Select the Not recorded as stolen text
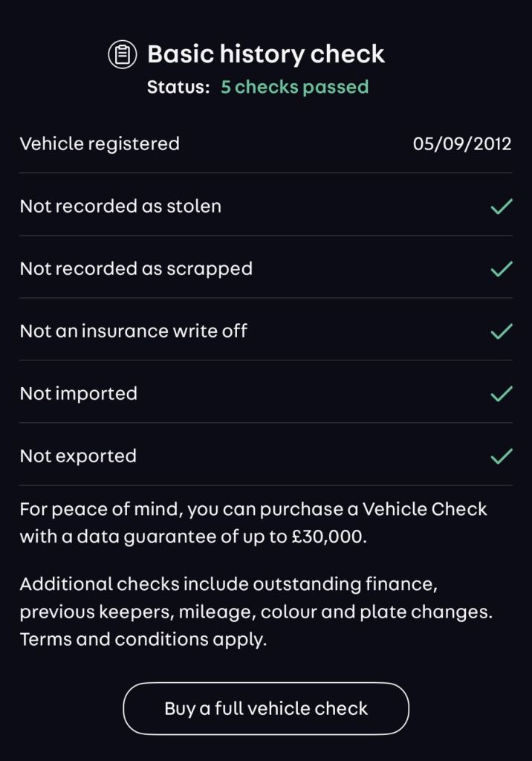Viewport: 532px width, 761px height. point(120,206)
